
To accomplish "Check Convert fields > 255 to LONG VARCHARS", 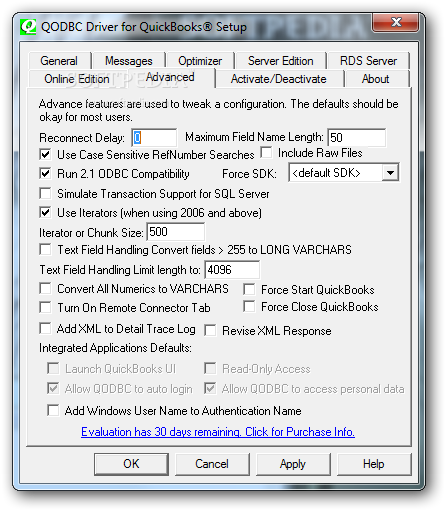I will click(x=45, y=249).
